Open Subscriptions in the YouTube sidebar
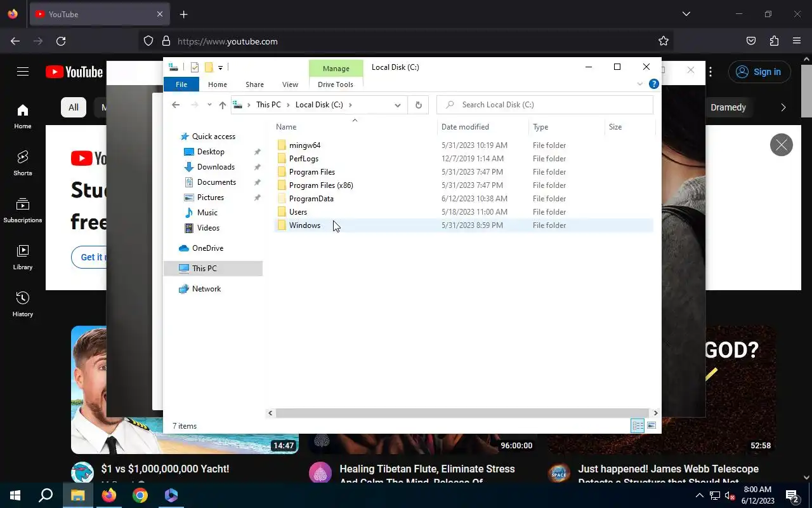Image resolution: width=812 pixels, height=508 pixels. 23,210
